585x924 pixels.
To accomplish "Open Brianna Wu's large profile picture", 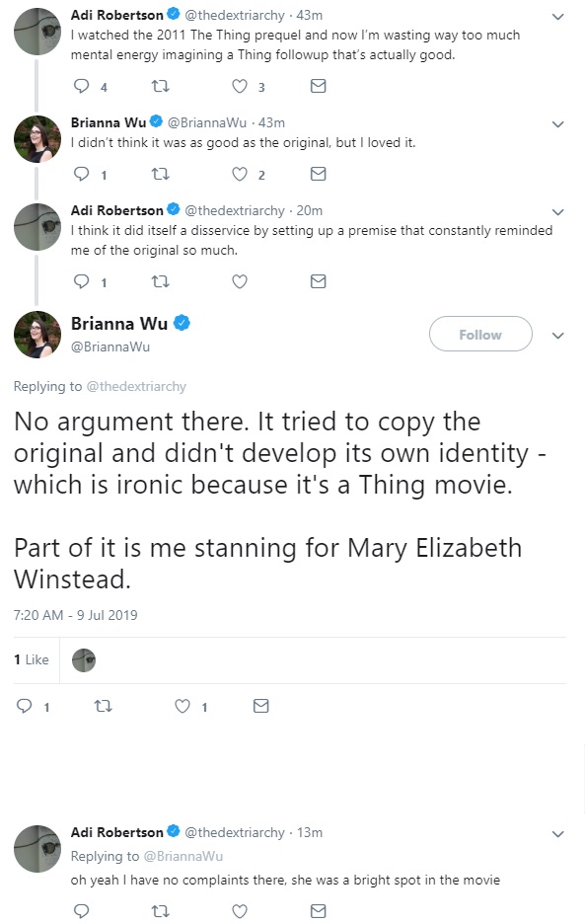I will pyautogui.click(x=37, y=335).
